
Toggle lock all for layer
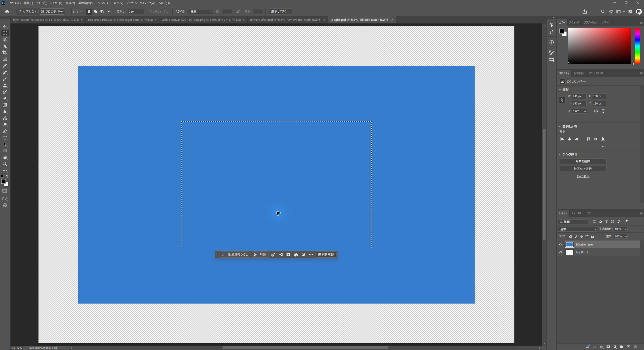[592, 236]
